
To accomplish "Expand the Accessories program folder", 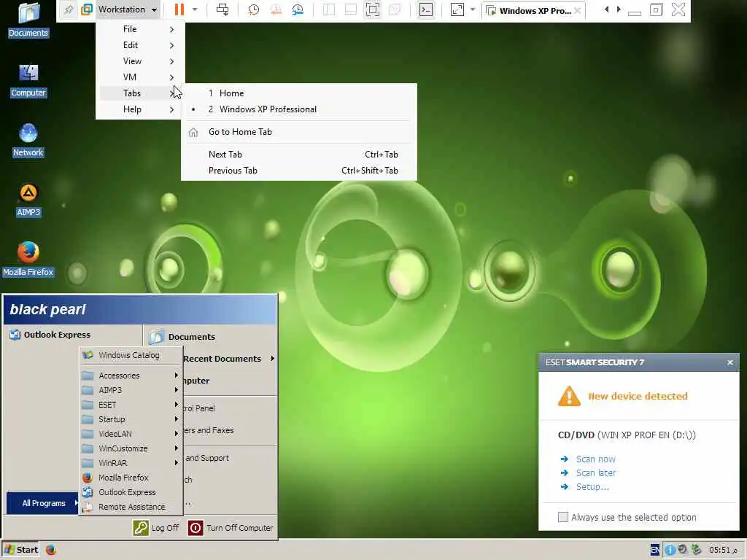I will click(131, 376).
